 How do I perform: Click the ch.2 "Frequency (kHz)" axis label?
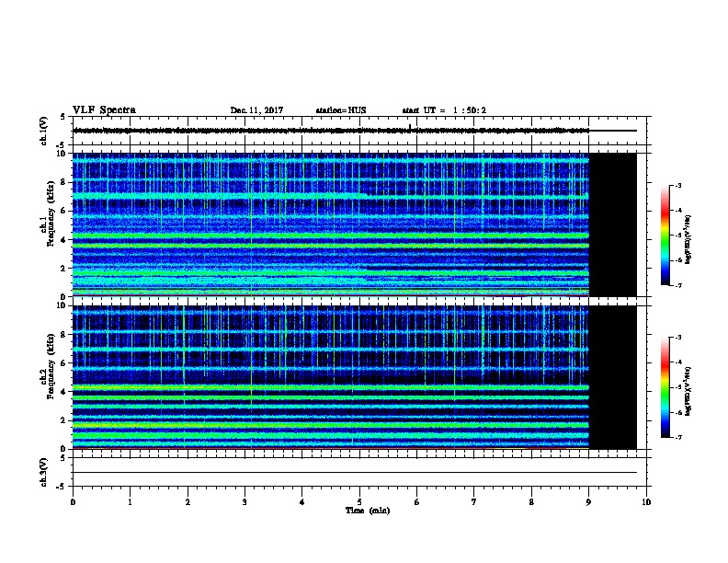click(51, 366)
